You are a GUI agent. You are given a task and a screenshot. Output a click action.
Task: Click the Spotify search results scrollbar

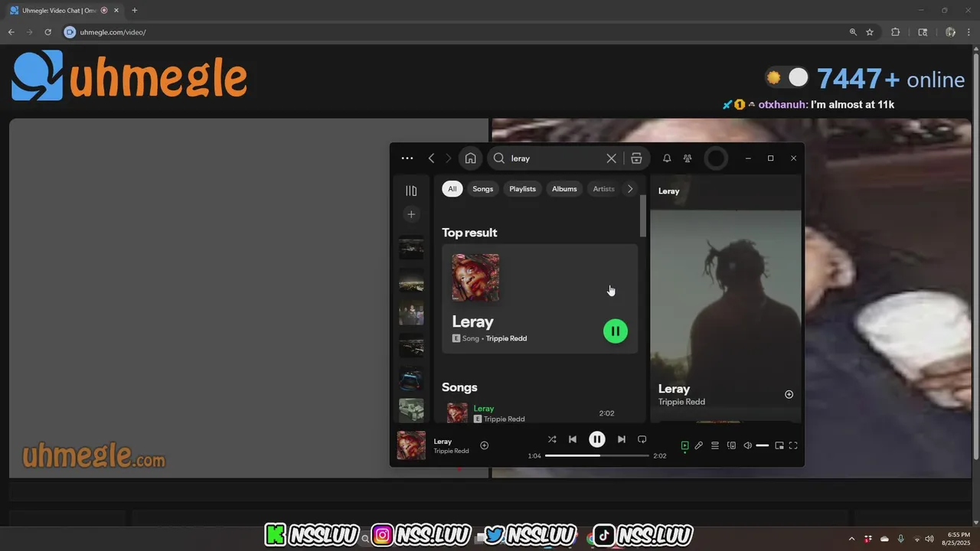[x=643, y=217]
